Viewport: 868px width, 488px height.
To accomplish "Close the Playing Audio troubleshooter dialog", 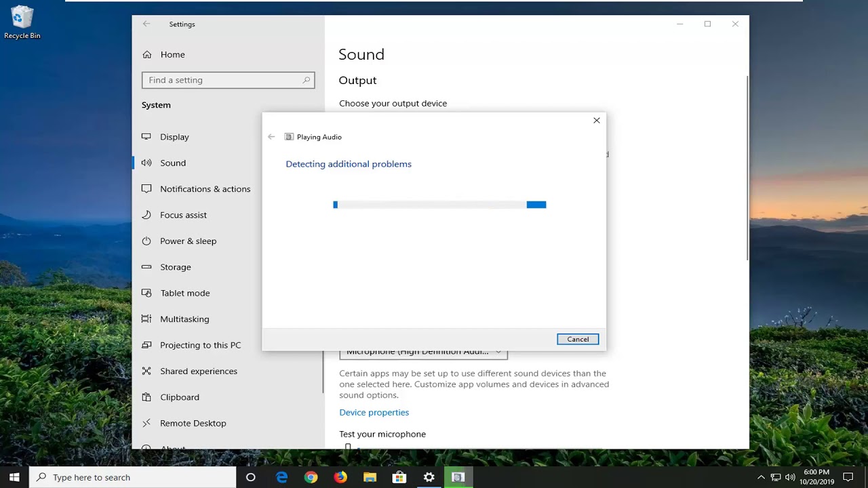I will (597, 121).
